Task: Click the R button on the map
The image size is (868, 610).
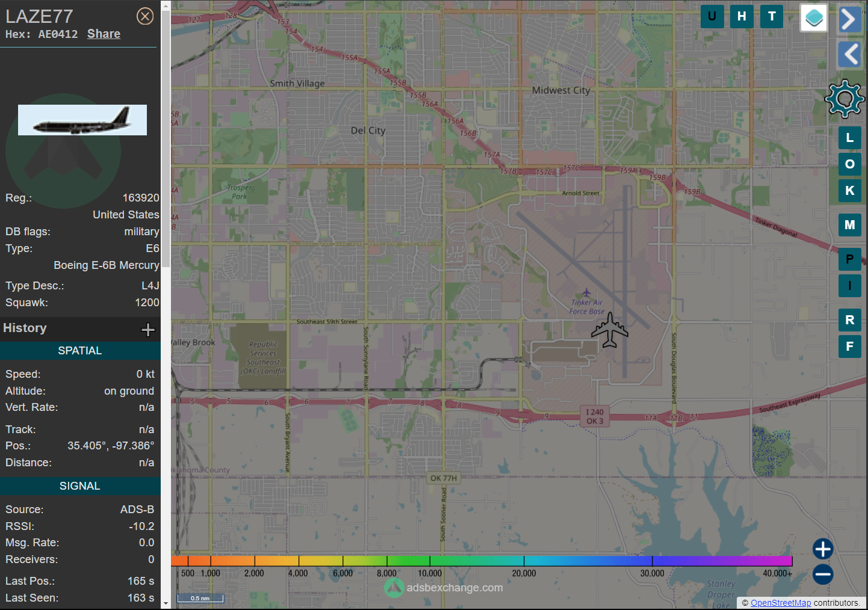Action: coord(850,320)
